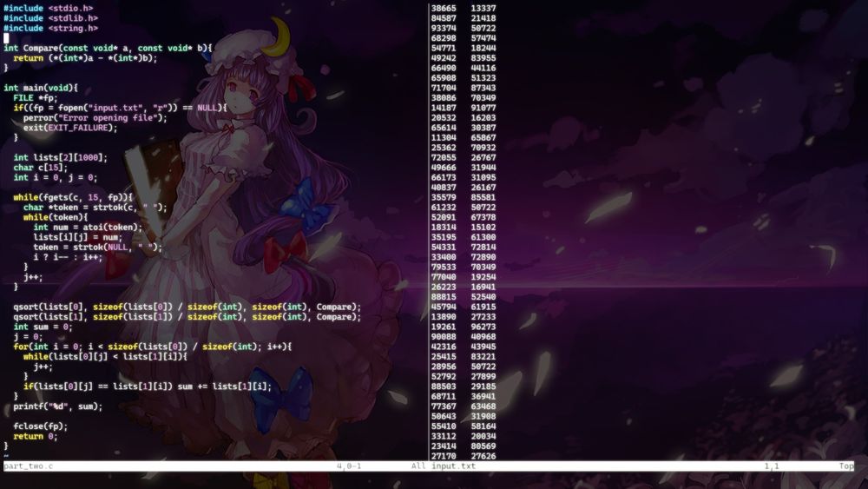Click the '61232 50722' row in input.txt
Image resolution: width=868 pixels, height=489 pixels.
pyautogui.click(x=464, y=208)
